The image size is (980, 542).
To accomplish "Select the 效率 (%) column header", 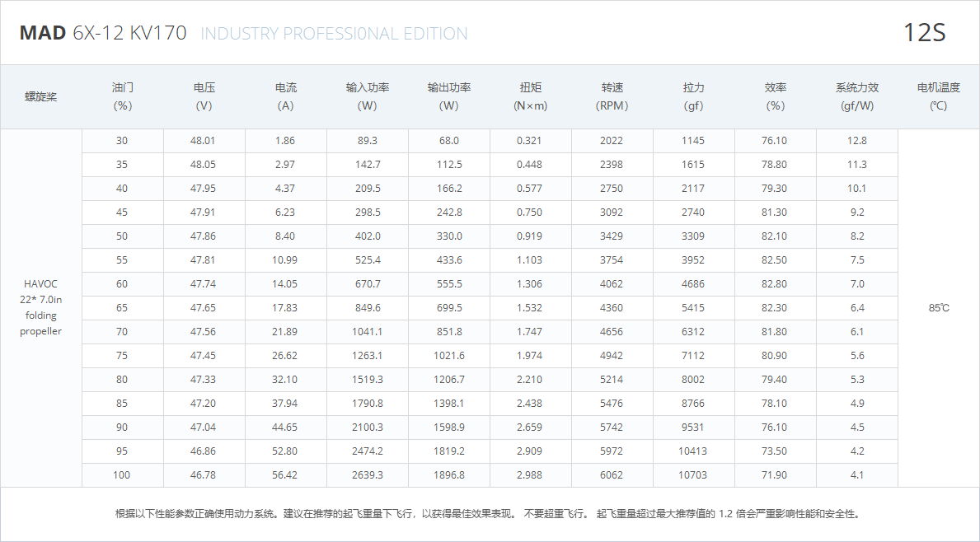I will 775,97.
